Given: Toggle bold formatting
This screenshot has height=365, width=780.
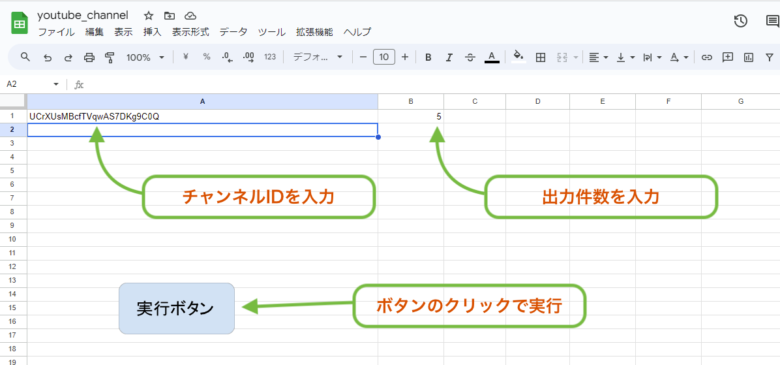Looking at the screenshot, I should pos(428,58).
